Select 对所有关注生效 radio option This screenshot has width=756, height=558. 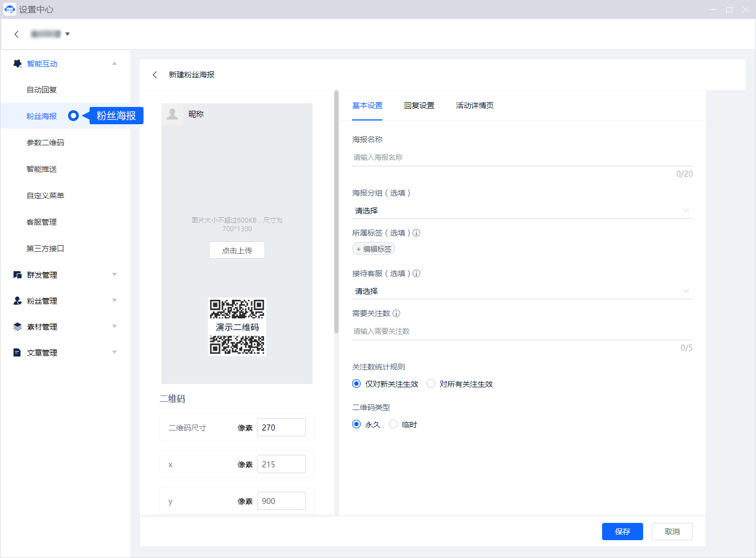coord(431,384)
